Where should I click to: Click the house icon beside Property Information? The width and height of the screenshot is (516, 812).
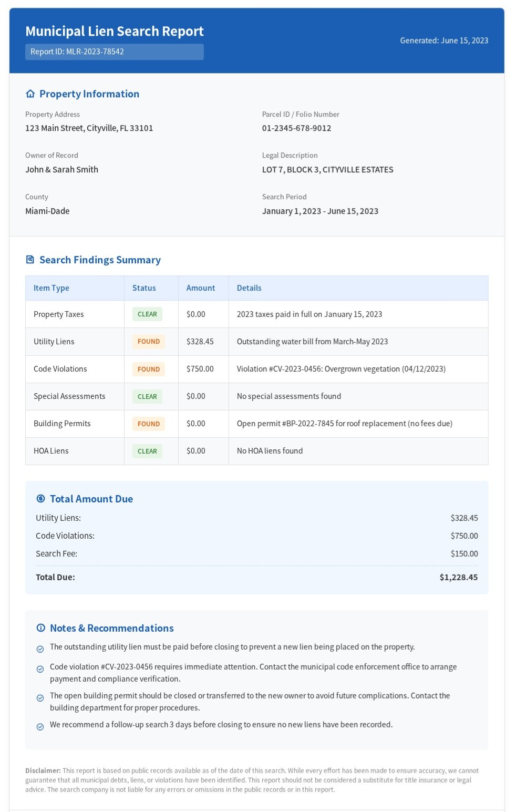[x=30, y=94]
